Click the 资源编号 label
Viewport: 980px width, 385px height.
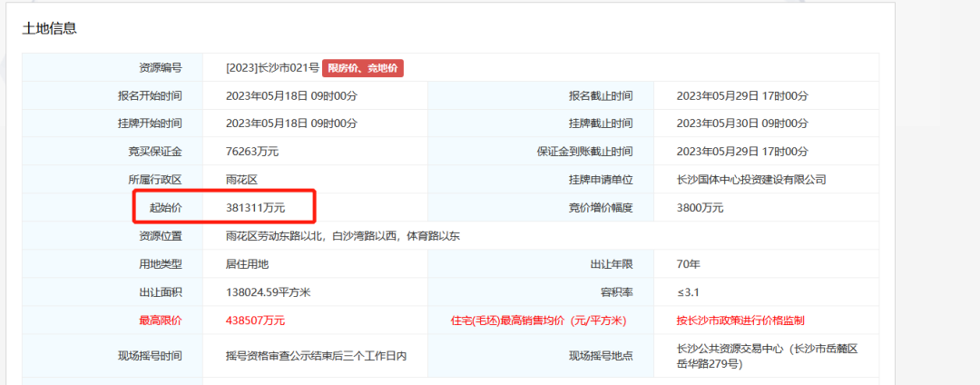(x=161, y=68)
